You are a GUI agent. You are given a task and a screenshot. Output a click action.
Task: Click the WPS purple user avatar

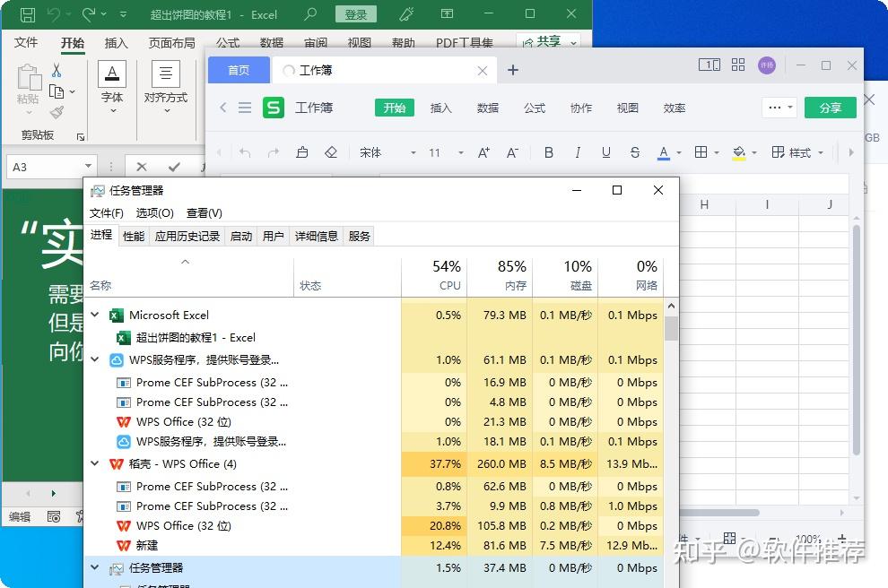(767, 65)
